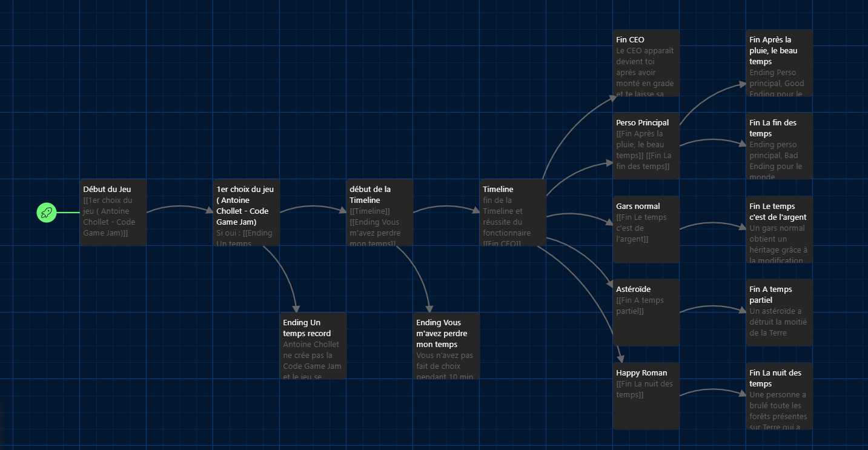The height and width of the screenshot is (450, 868).
Task: Click arrowhead entering Fin A temps partiel passage
Action: (741, 311)
